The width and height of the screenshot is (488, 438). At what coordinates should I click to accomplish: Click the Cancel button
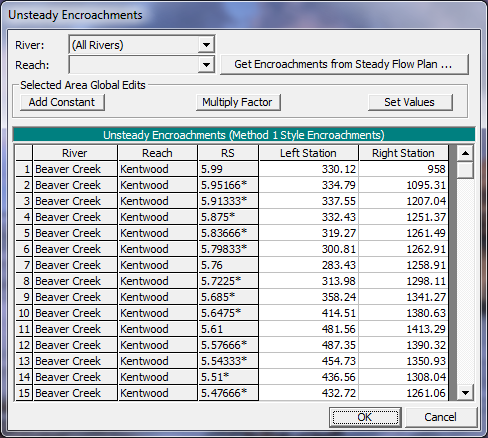(441, 417)
